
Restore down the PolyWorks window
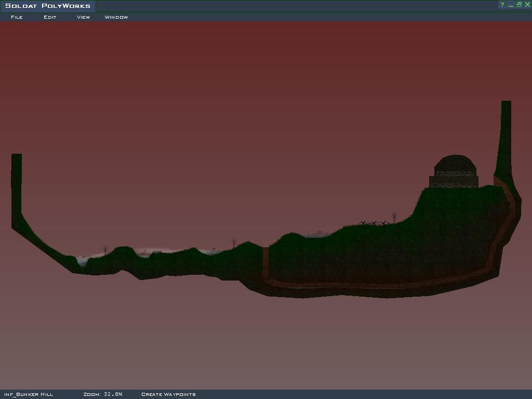[519, 5]
